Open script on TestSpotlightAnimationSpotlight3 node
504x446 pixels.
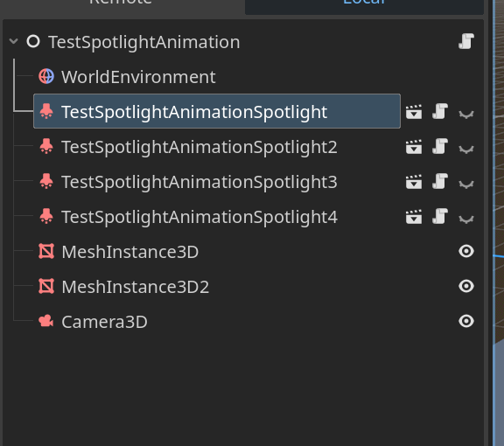coord(440,182)
